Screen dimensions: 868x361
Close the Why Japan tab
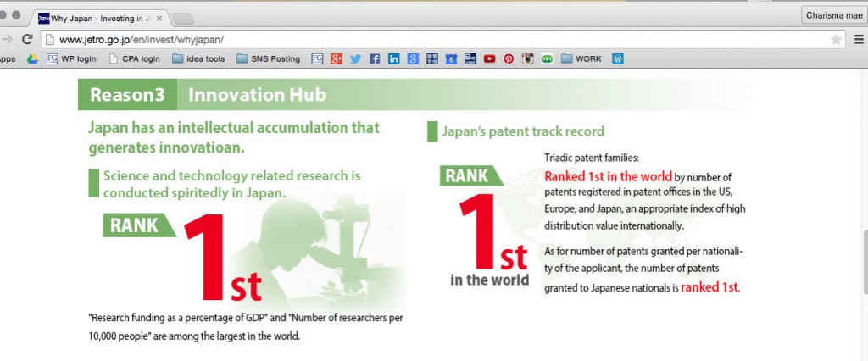159,19
